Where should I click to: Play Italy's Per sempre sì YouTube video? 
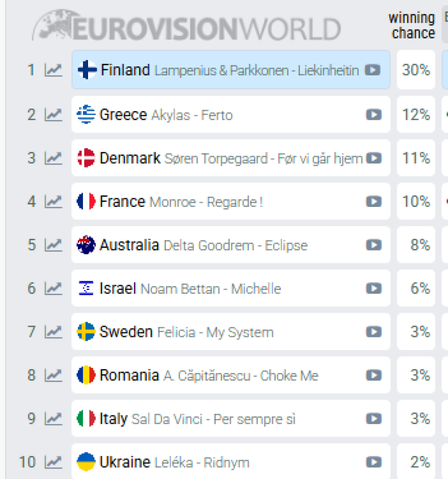click(x=374, y=418)
